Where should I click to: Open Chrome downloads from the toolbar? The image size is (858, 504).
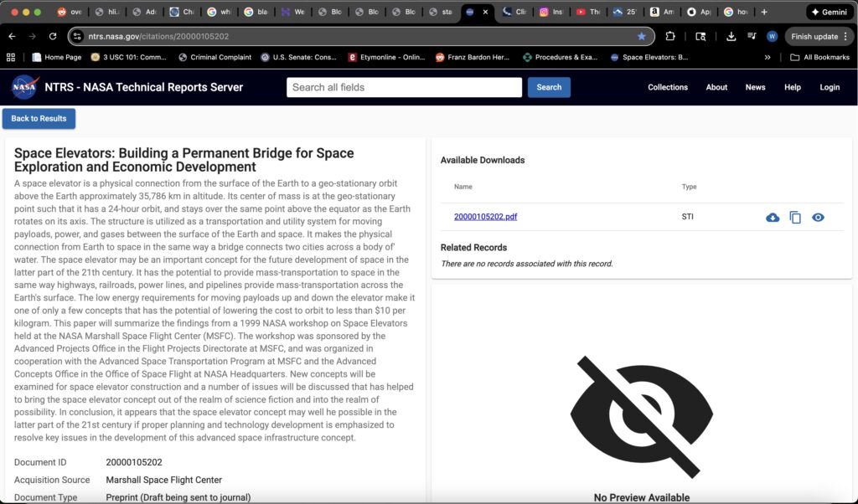pyautogui.click(x=731, y=37)
